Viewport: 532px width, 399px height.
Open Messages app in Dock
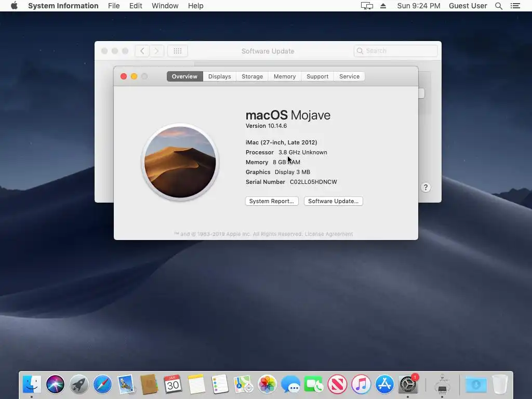[x=290, y=384]
